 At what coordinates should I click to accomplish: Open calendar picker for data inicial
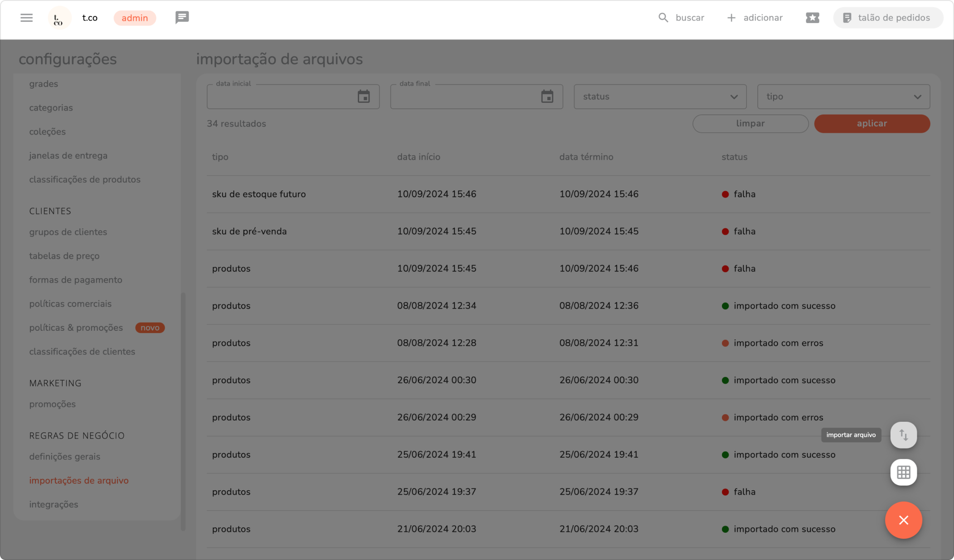(364, 97)
